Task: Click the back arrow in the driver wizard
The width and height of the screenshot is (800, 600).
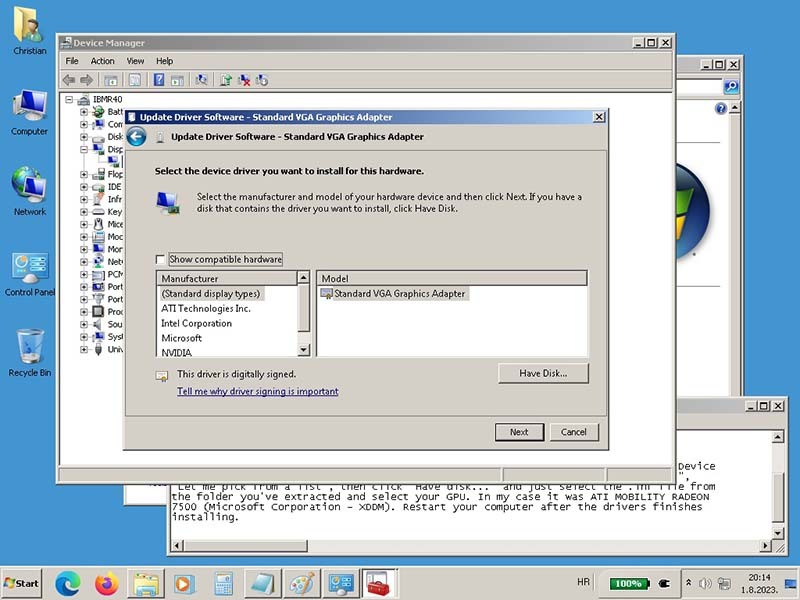Action: pos(136,137)
